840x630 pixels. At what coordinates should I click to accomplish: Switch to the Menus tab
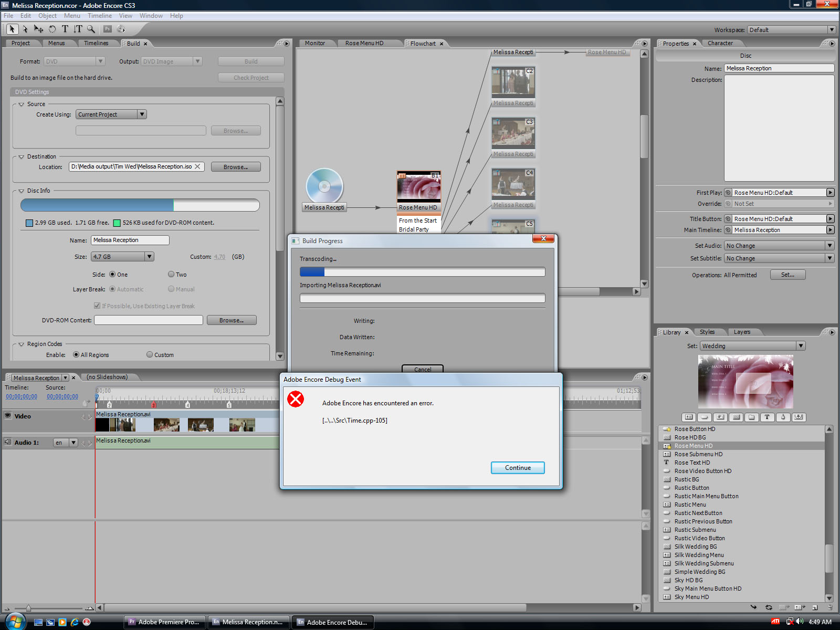click(x=56, y=44)
